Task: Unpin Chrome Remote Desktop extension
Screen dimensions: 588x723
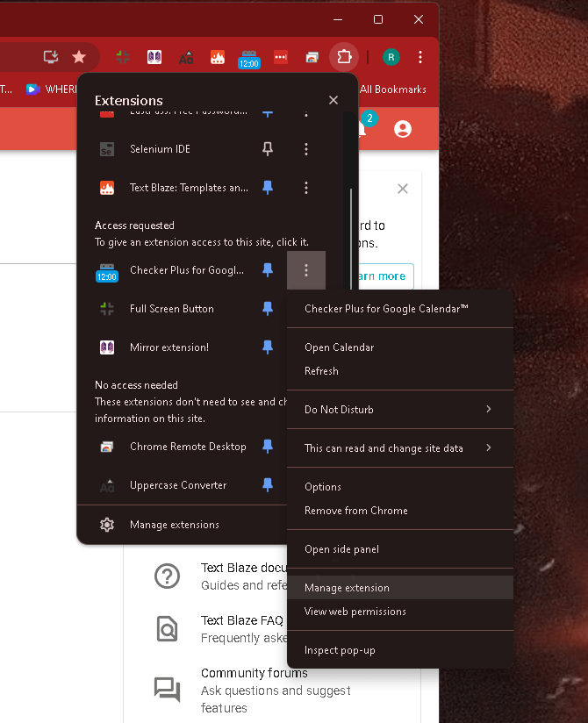Action: (x=268, y=447)
